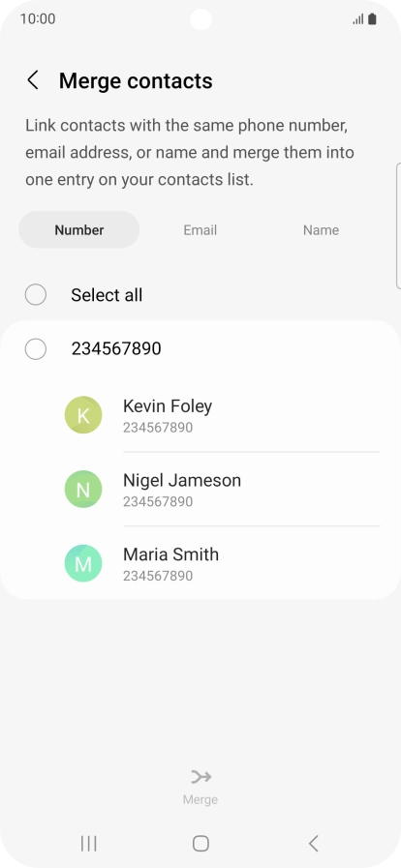This screenshot has width=401, height=868.
Task: Open recent apps from navigation bar
Action: point(88,844)
